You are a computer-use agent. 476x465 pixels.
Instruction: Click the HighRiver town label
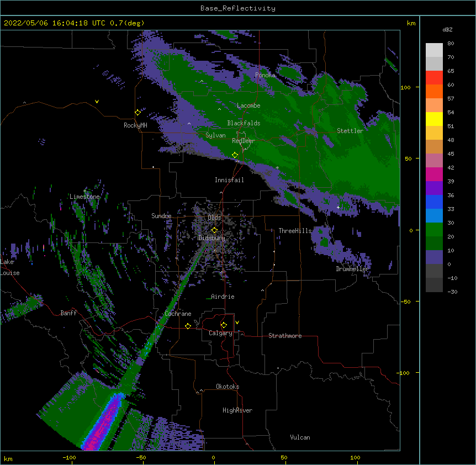pos(237,410)
